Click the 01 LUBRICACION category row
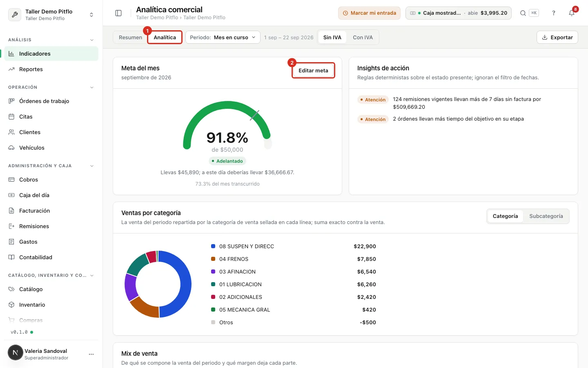588x368 pixels. (293, 284)
